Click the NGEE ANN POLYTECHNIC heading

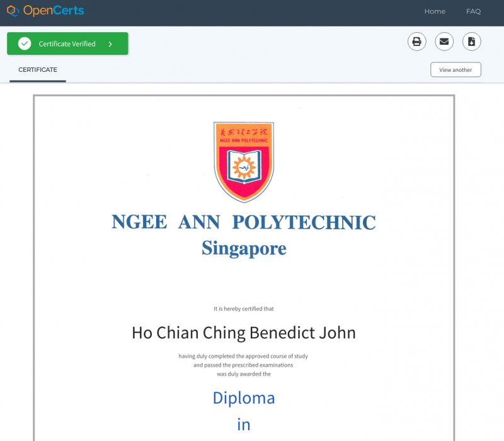pos(244,222)
